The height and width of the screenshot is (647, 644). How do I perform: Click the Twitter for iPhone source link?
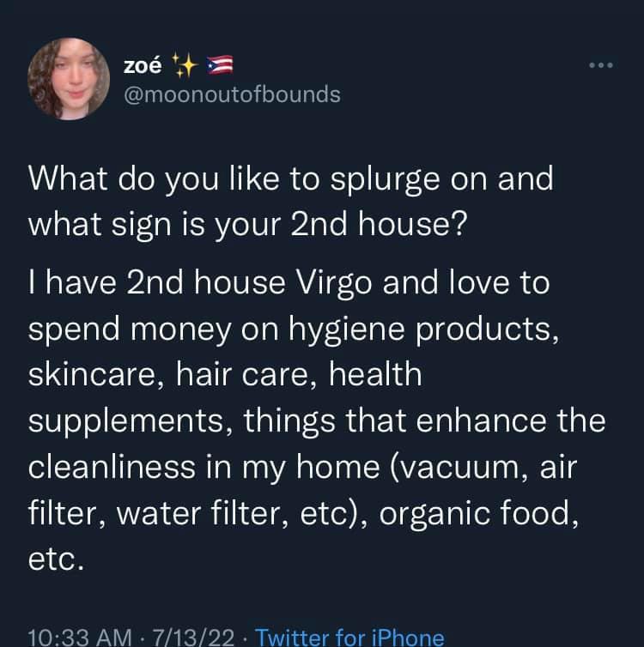click(350, 636)
